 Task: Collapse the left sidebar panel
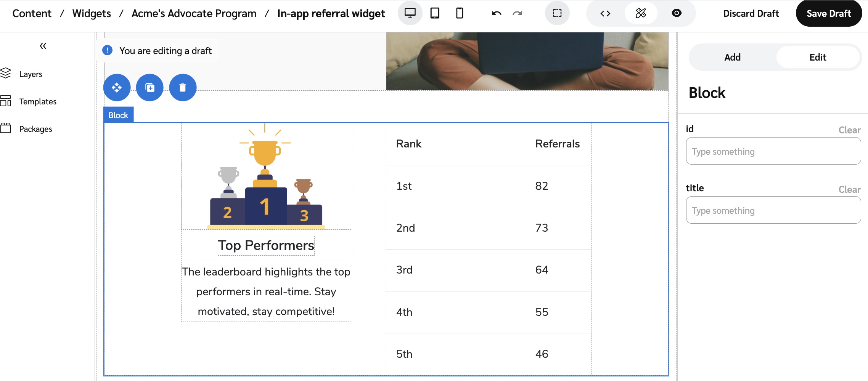tap(43, 46)
